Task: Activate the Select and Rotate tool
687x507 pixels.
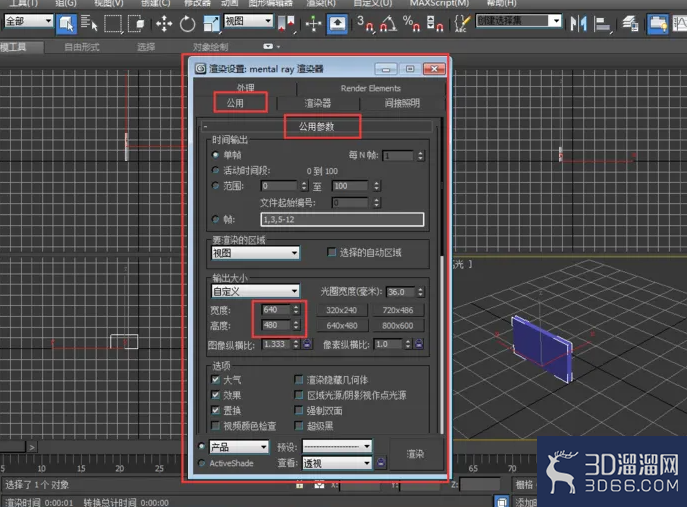Action: click(x=187, y=23)
